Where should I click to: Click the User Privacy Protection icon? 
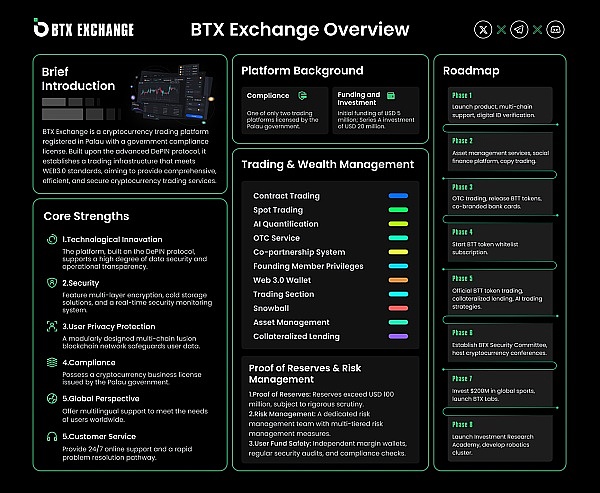(52, 326)
